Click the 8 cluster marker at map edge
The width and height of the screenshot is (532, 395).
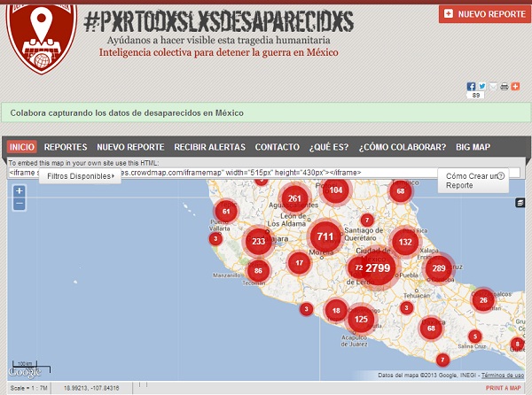pos(517,344)
